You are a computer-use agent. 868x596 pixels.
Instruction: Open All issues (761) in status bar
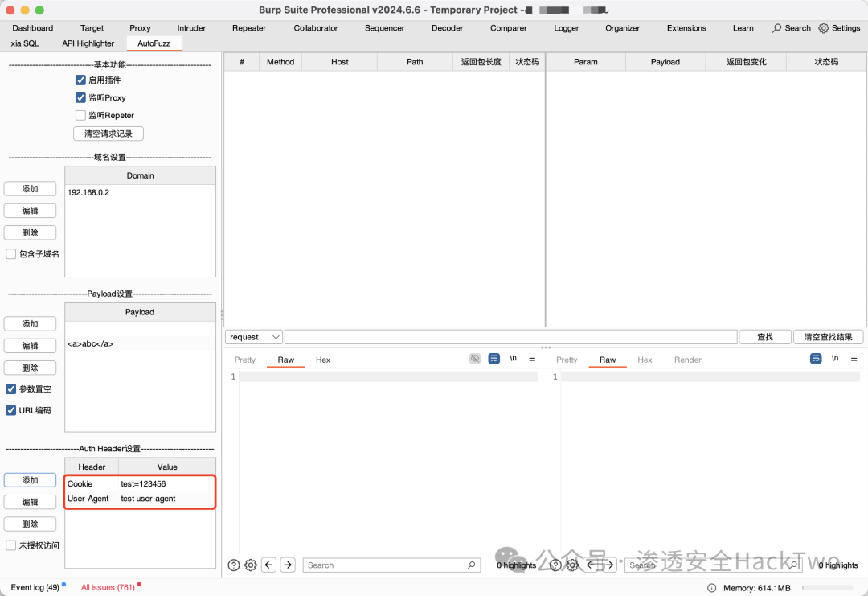tap(108, 587)
